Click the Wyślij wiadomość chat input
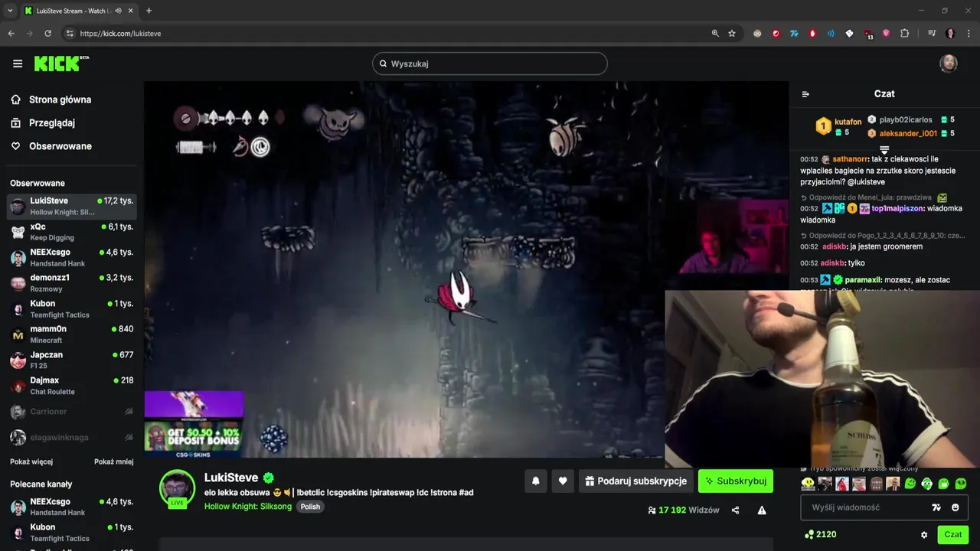The height and width of the screenshot is (551, 980). [x=867, y=507]
